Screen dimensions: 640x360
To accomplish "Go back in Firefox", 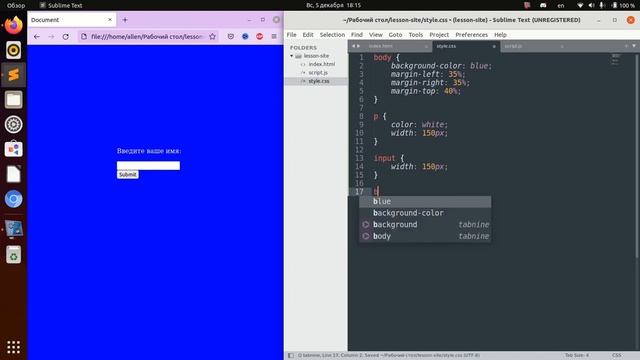I will pos(37,37).
